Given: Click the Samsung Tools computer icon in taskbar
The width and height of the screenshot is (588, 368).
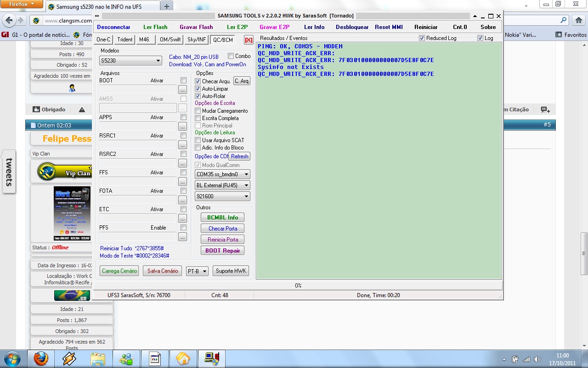Looking at the screenshot, I should pos(211,358).
